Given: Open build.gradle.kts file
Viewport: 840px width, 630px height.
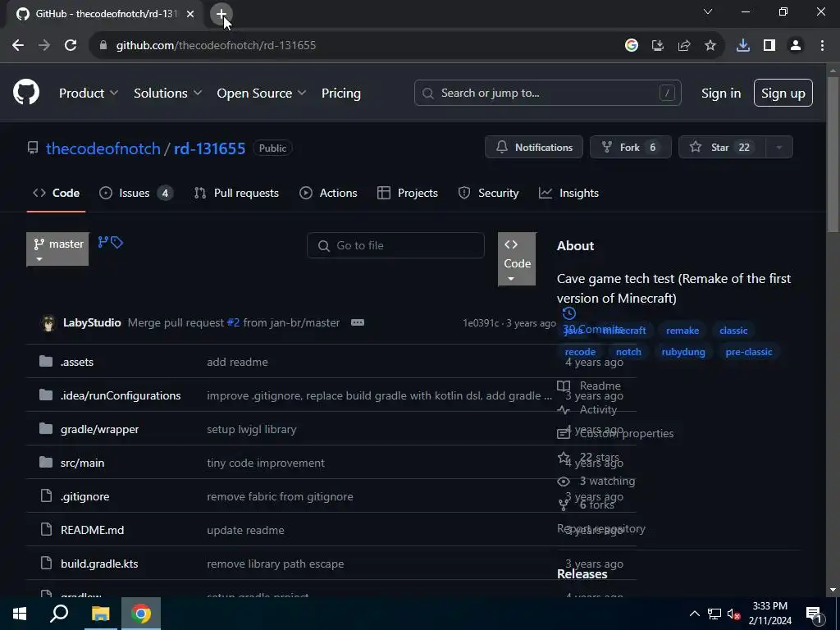Looking at the screenshot, I should click(99, 564).
